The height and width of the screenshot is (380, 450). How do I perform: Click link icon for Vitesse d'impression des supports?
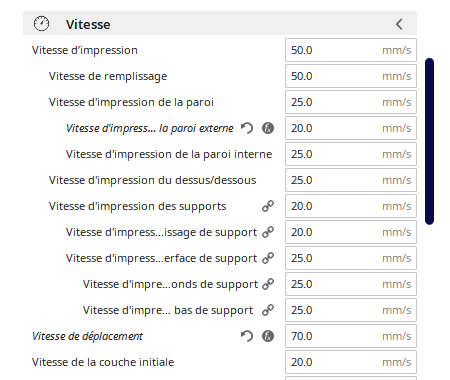(x=268, y=206)
